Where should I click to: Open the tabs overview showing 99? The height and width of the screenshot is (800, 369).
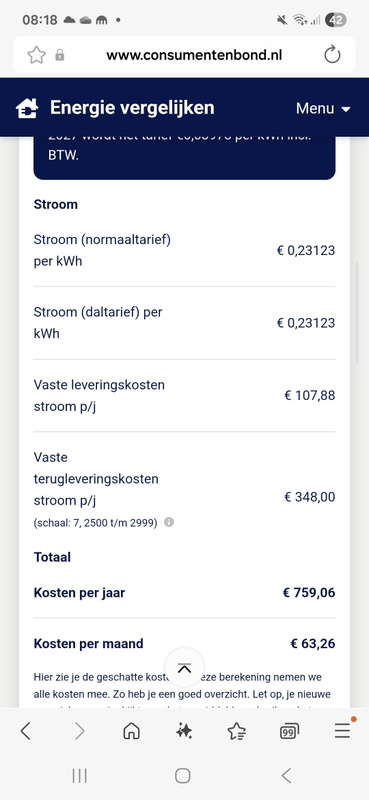pyautogui.click(x=289, y=732)
